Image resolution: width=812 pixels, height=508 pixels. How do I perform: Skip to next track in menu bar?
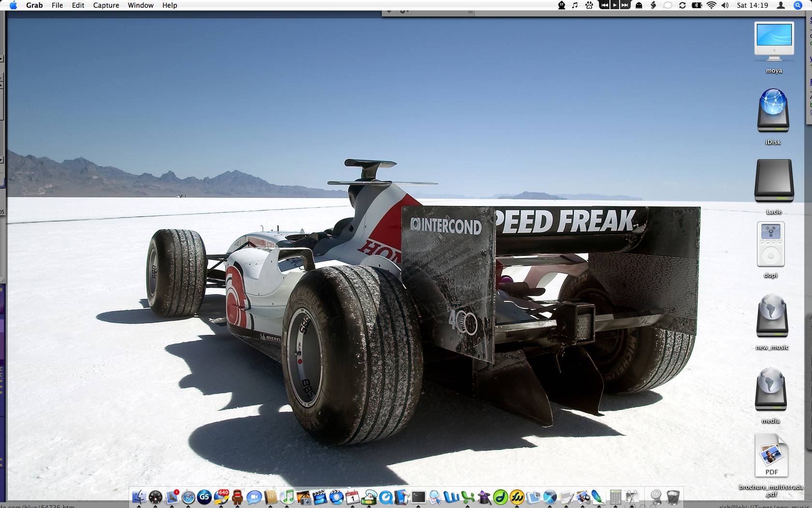pos(625,5)
